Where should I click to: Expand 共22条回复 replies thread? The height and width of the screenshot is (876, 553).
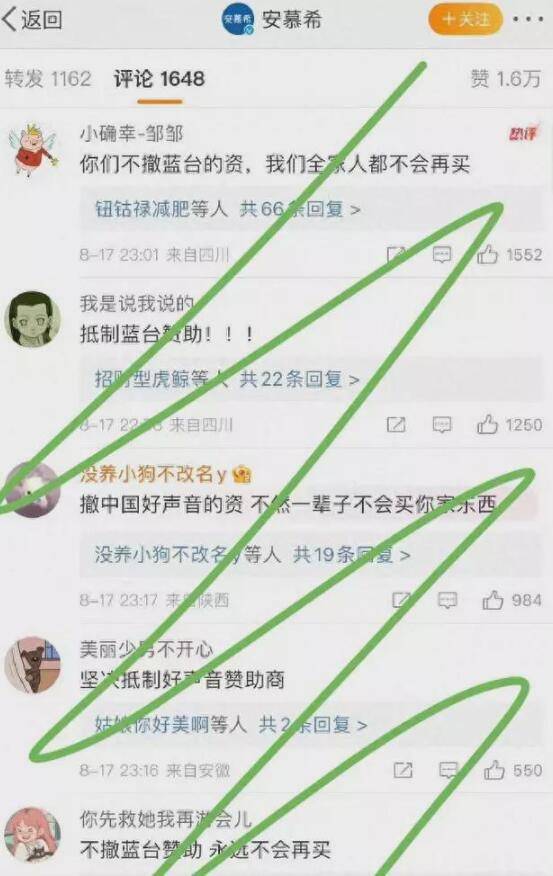click(x=298, y=379)
